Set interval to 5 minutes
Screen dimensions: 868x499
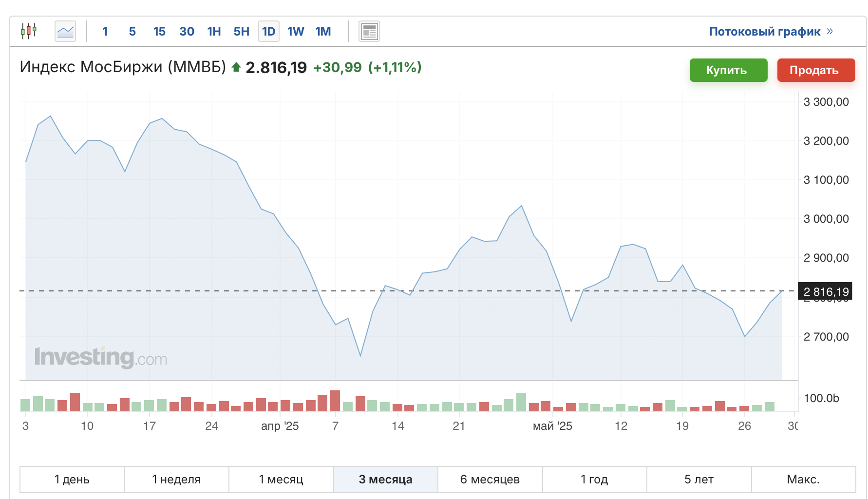[x=132, y=32]
